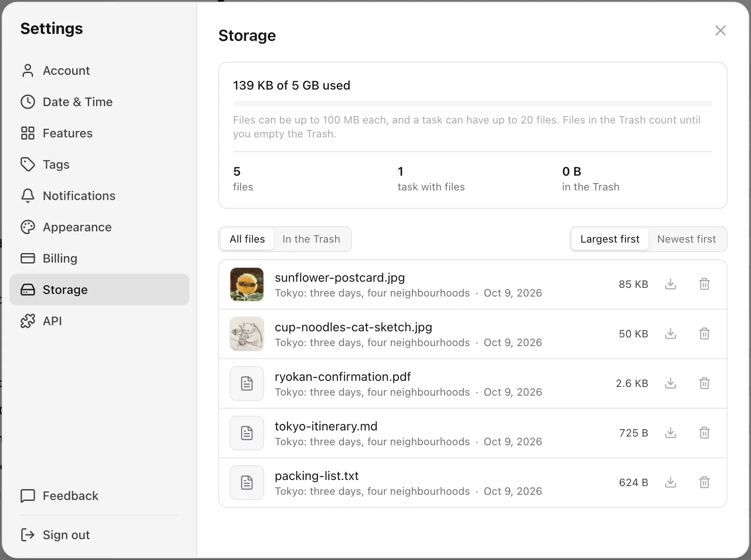This screenshot has height=560, width=751.
Task: Click the "85 KB" size value
Action: tap(633, 284)
